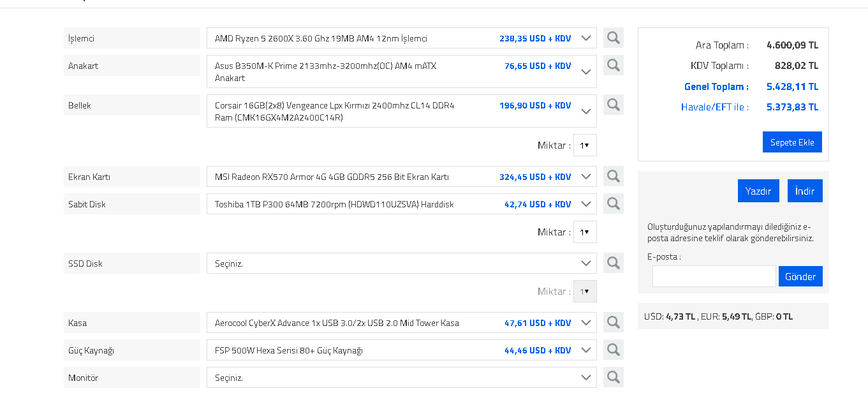
Task: Open search for the Bellek row
Action: click(x=613, y=105)
